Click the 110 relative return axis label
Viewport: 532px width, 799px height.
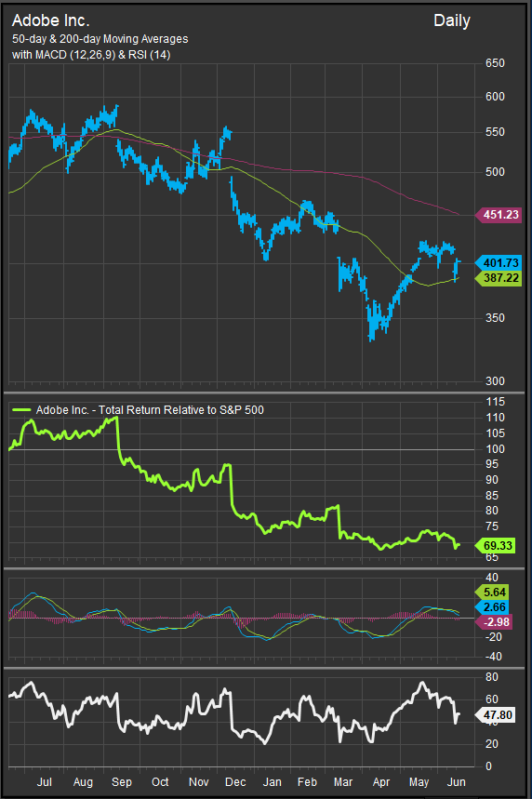[x=495, y=418]
